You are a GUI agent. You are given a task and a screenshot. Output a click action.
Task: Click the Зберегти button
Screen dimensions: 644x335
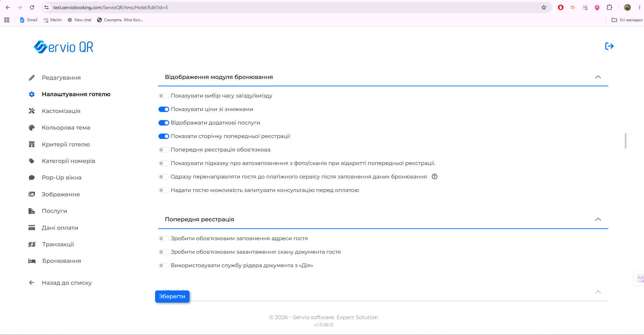coord(172,297)
